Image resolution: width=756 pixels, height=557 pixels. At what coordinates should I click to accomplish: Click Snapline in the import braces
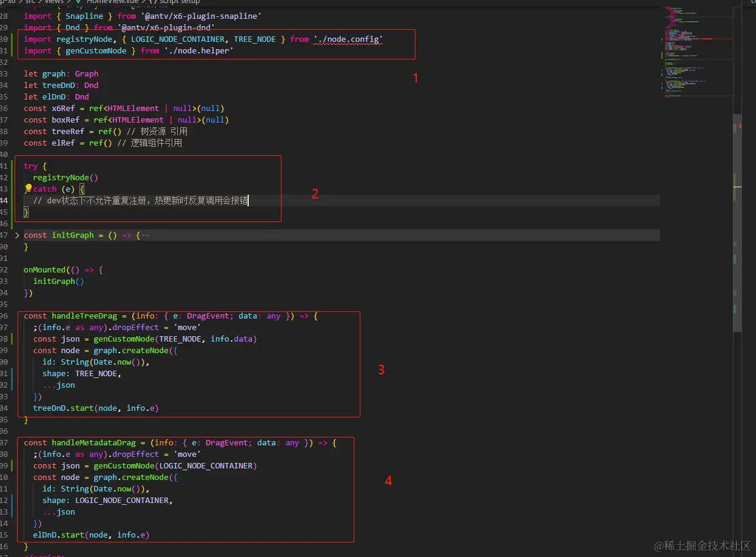pyautogui.click(x=84, y=16)
